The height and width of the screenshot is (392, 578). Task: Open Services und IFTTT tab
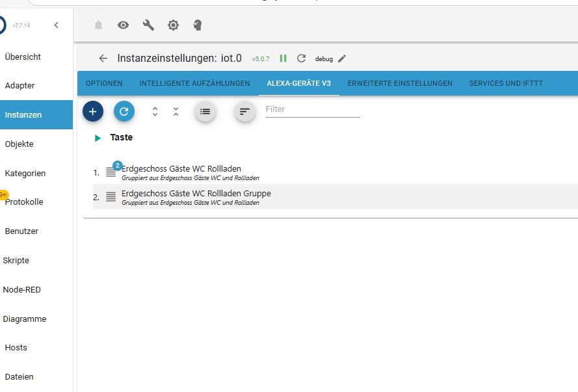[506, 83]
